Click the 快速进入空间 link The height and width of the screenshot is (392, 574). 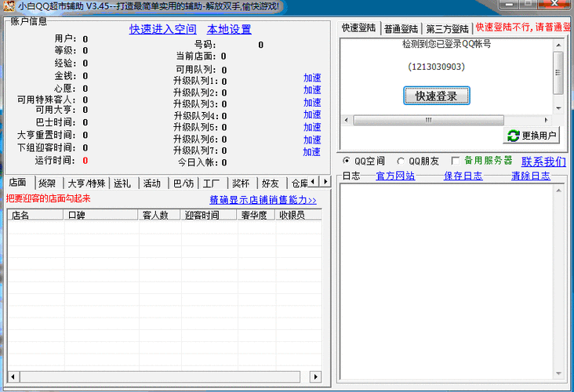(162, 29)
